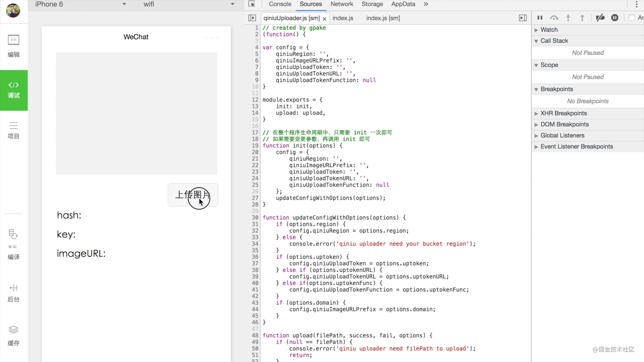The width and height of the screenshot is (644, 362).
Task: Show more devtools tabs via chevron
Action: (426, 4)
